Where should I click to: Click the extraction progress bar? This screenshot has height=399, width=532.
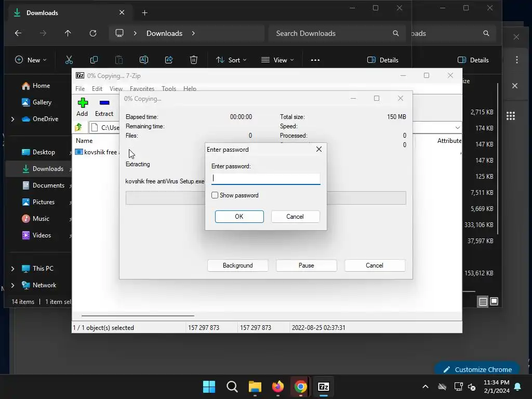pos(265,198)
